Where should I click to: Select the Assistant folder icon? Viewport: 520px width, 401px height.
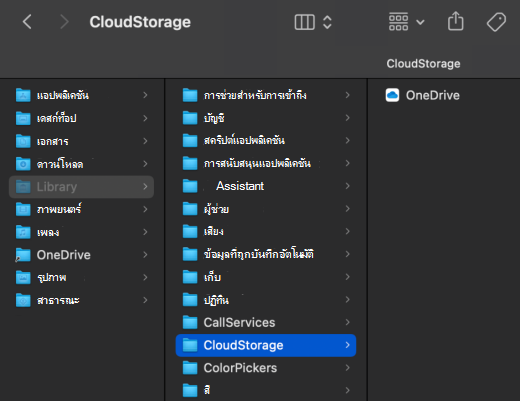coord(190,186)
